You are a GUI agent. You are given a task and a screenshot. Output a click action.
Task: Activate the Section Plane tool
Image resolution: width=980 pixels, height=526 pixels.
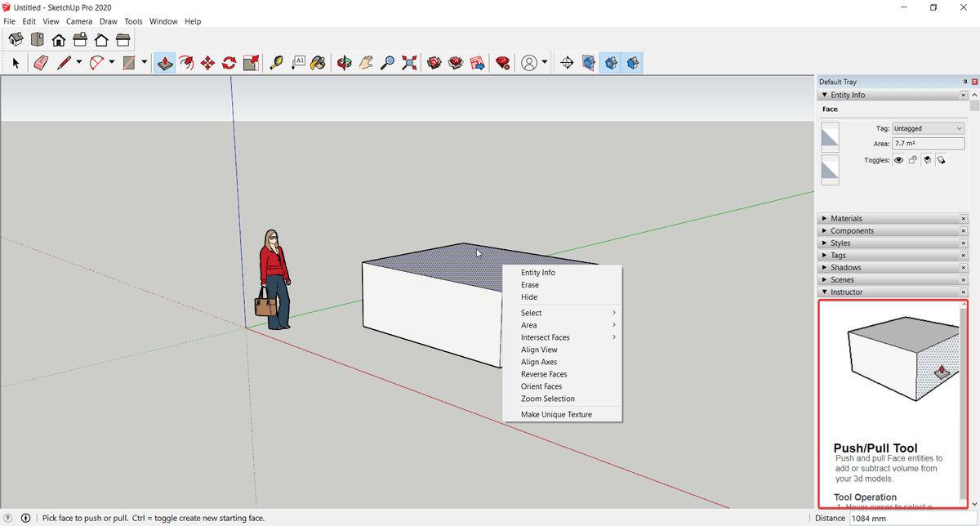point(568,63)
